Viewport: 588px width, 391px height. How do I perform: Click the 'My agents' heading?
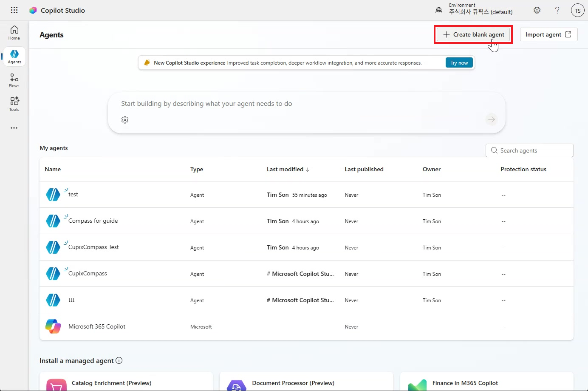click(54, 148)
